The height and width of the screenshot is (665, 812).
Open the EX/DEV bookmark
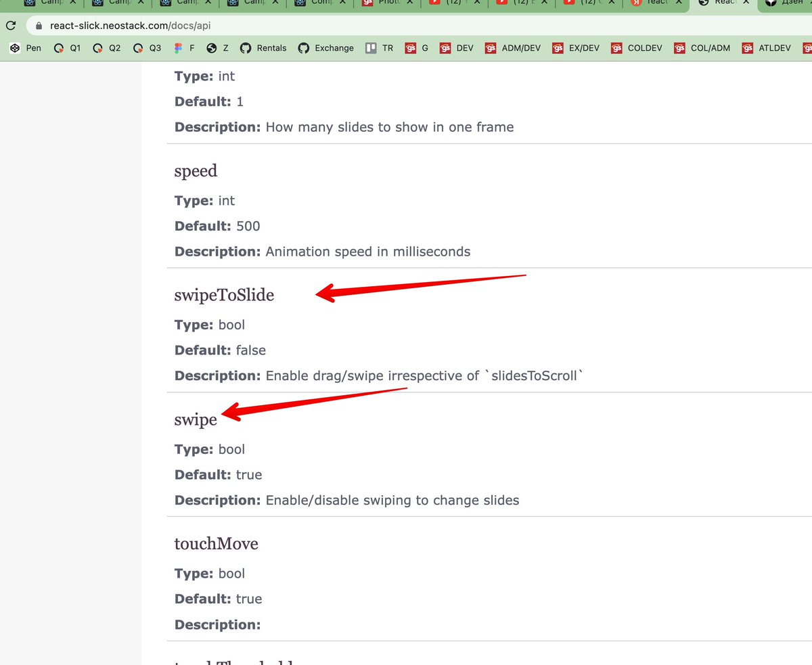click(576, 48)
